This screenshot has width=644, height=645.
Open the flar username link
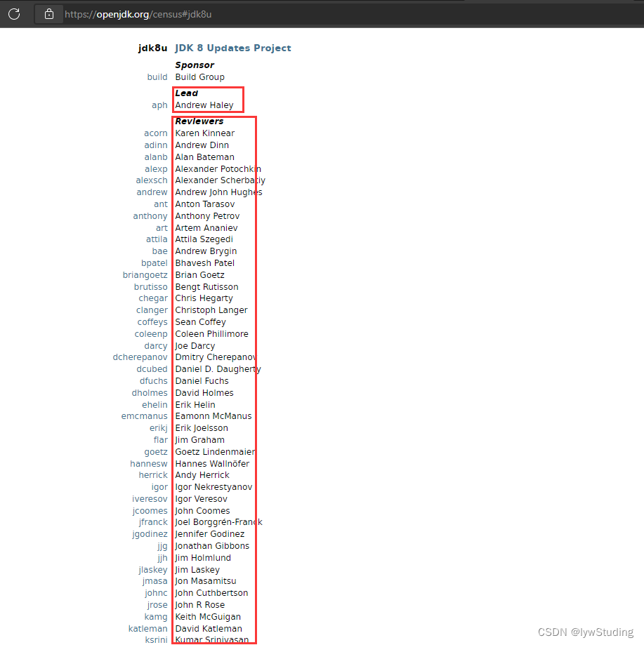(x=161, y=440)
